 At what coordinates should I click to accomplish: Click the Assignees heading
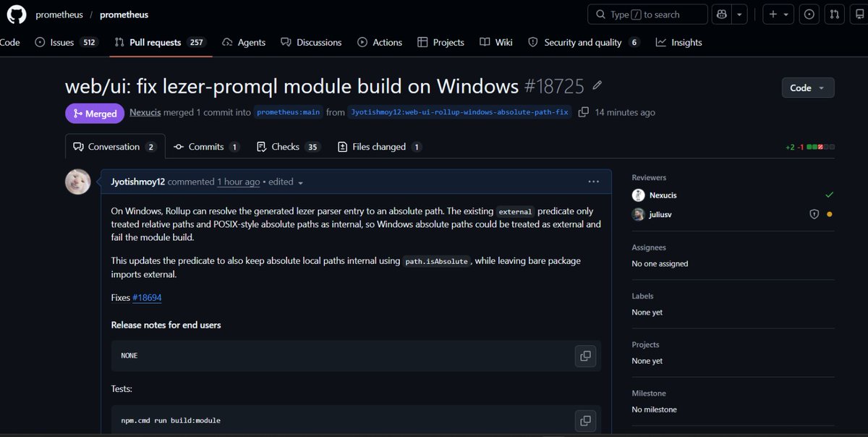[x=648, y=247]
